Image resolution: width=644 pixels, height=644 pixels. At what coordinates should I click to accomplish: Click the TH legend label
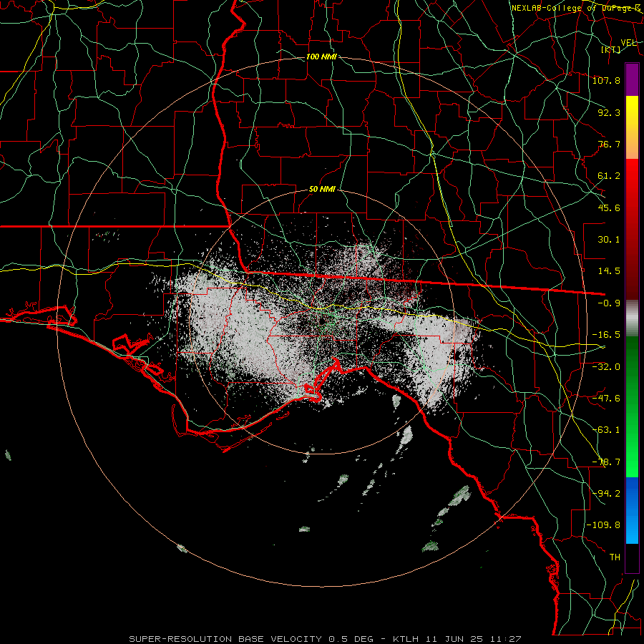615,557
